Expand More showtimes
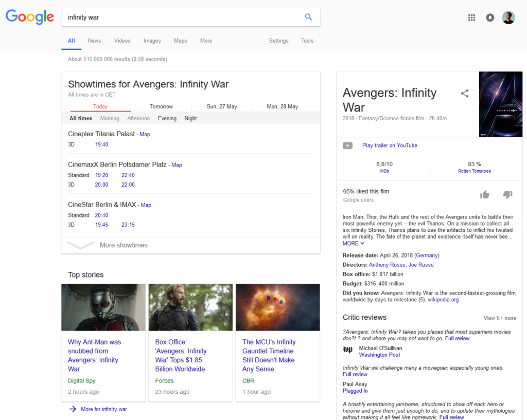This screenshot has width=527, height=420. 123,245
